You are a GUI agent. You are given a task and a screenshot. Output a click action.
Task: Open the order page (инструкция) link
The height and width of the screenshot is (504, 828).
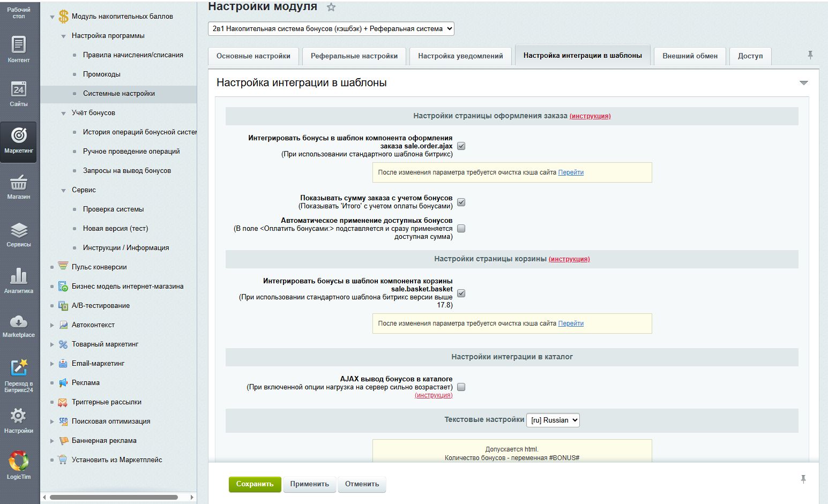(x=590, y=116)
